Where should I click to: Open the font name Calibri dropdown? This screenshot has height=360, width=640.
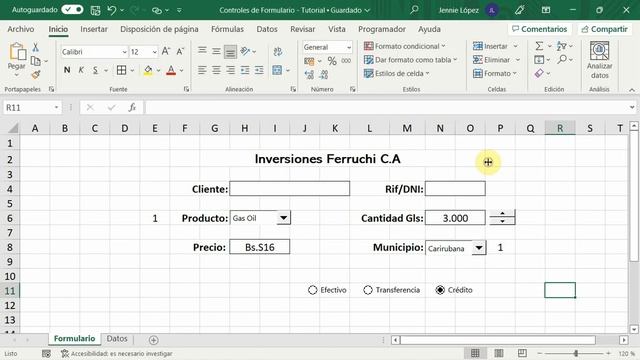point(124,52)
